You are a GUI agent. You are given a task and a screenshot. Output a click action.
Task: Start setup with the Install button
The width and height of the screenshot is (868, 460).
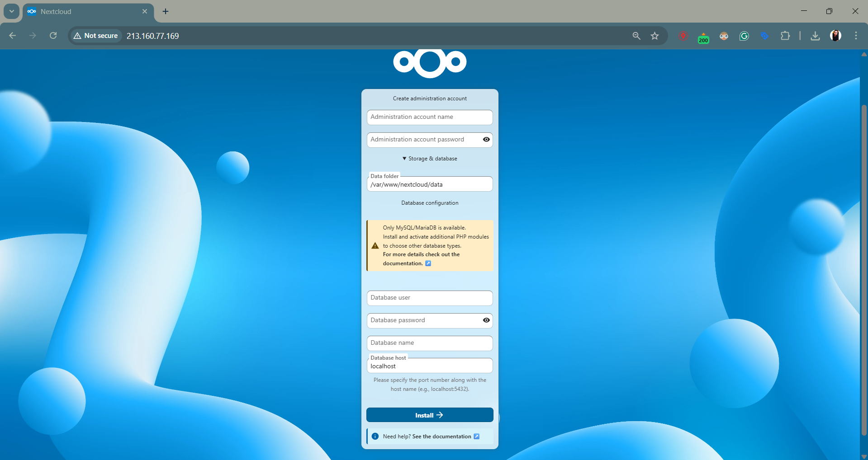(430, 415)
